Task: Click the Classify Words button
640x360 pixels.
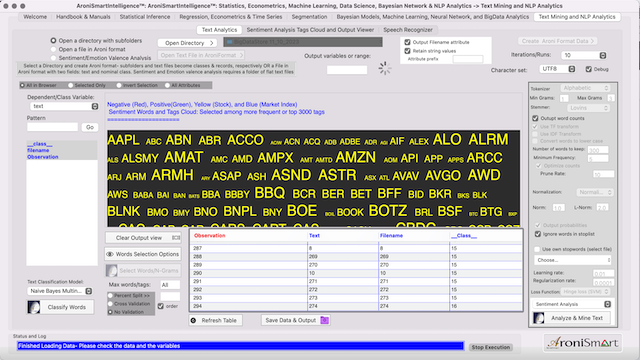Action: pyautogui.click(x=60, y=307)
